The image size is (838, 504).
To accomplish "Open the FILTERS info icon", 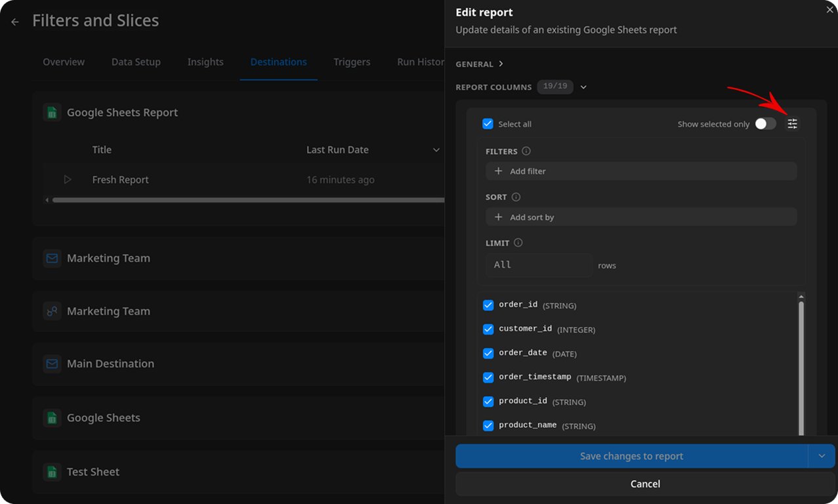I will pos(526,151).
